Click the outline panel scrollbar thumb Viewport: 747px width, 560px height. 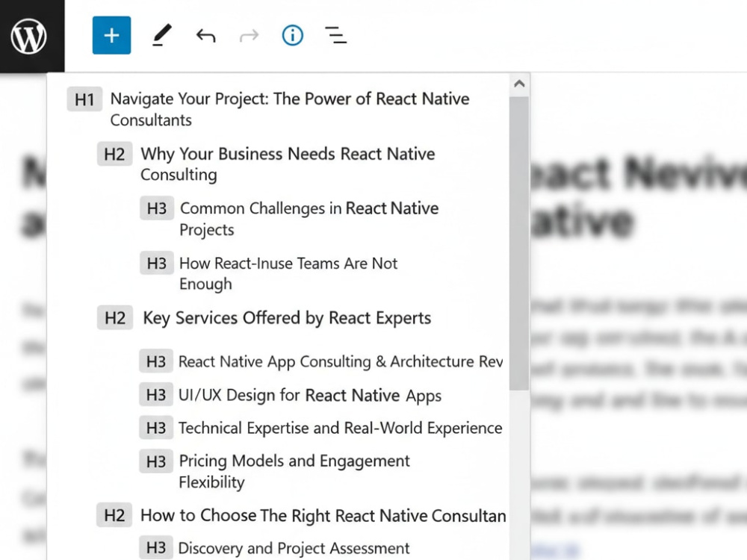coord(519,243)
